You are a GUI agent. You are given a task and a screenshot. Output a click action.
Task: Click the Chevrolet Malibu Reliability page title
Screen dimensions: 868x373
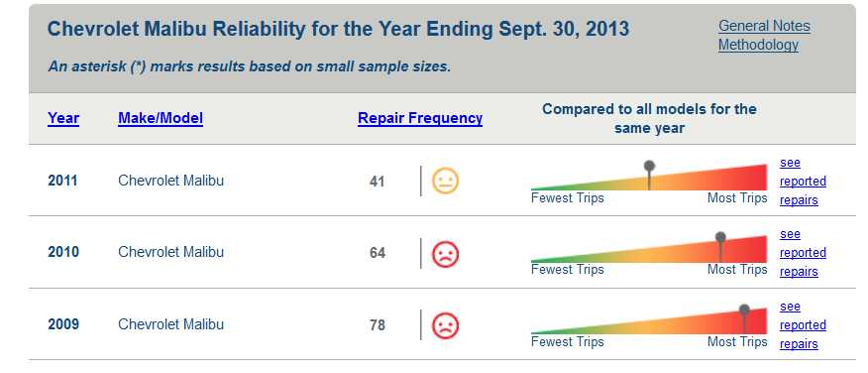[338, 29]
